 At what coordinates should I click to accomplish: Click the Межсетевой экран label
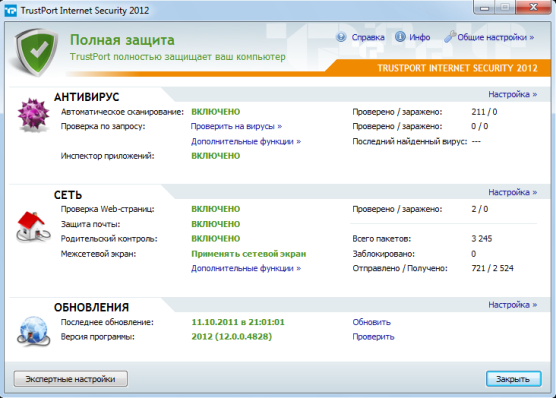98,254
